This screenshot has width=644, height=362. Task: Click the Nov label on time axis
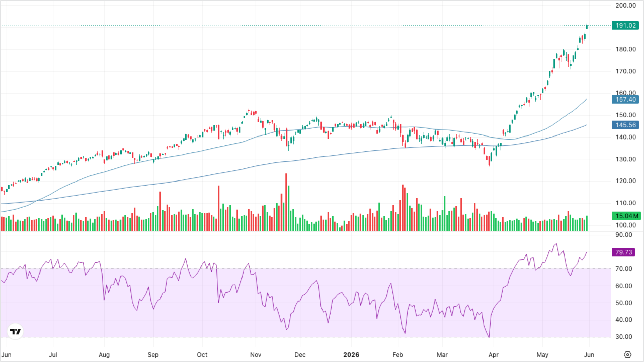(256, 355)
